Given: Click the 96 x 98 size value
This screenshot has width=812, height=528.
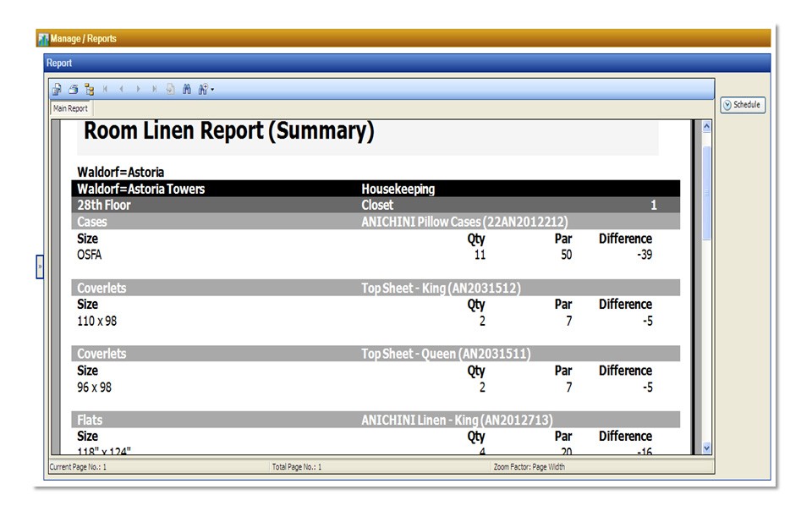Looking at the screenshot, I should (94, 388).
